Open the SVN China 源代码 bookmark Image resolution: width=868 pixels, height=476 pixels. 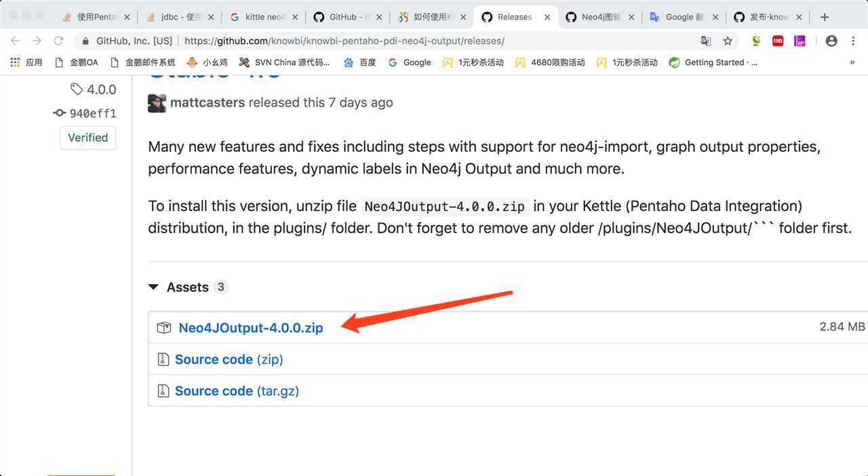[284, 62]
